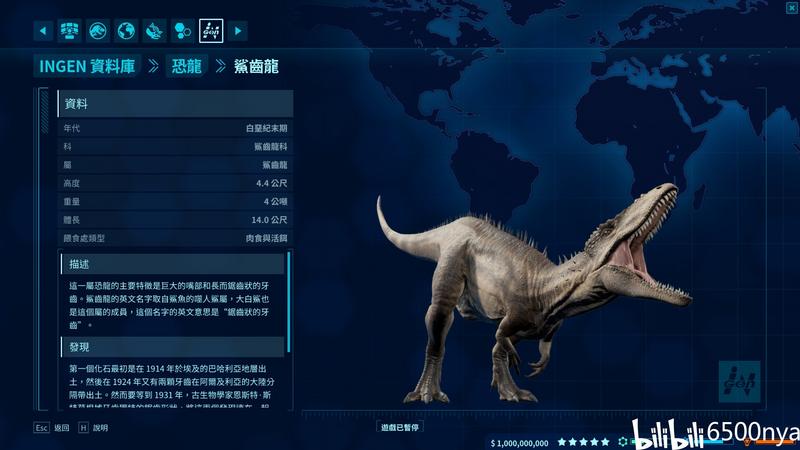This screenshot has height=450, width=800.
Task: Click the previous category left arrow
Action: coord(43,31)
